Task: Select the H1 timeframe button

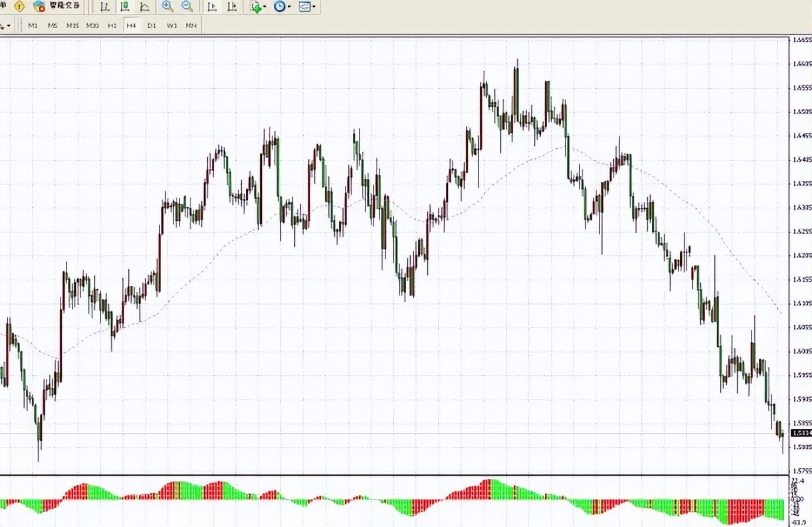Action: pos(112,25)
